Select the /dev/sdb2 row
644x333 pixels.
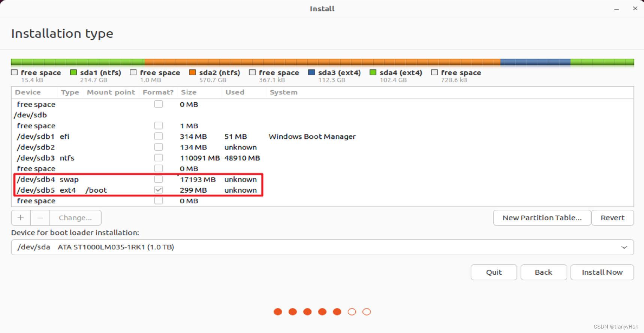[322, 147]
